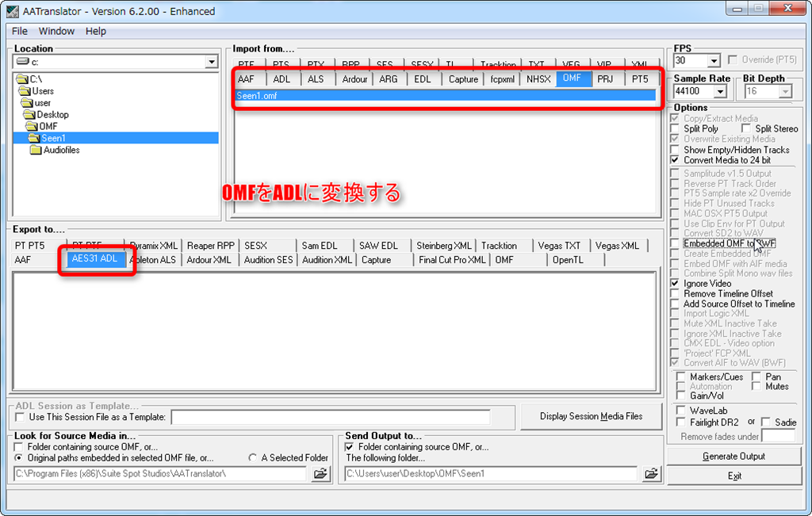Toggle the Split Stereo checkbox
Viewport: 812px width, 516px height.
(x=746, y=128)
